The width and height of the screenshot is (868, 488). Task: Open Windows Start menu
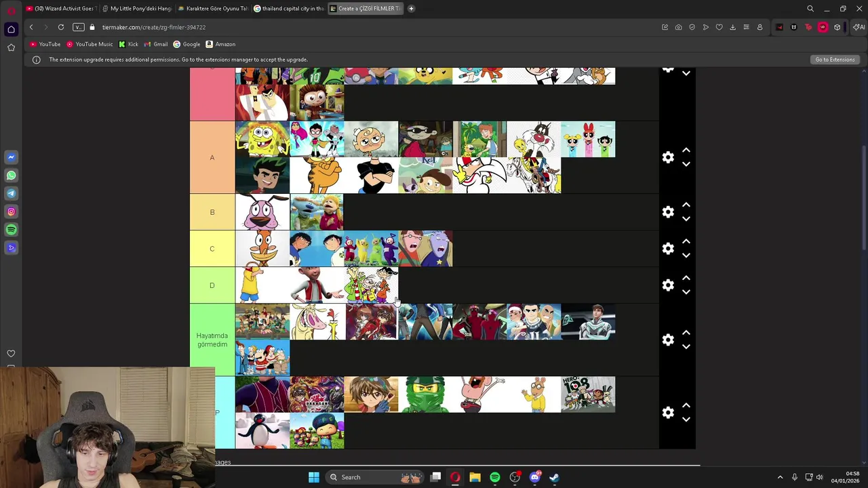(314, 477)
